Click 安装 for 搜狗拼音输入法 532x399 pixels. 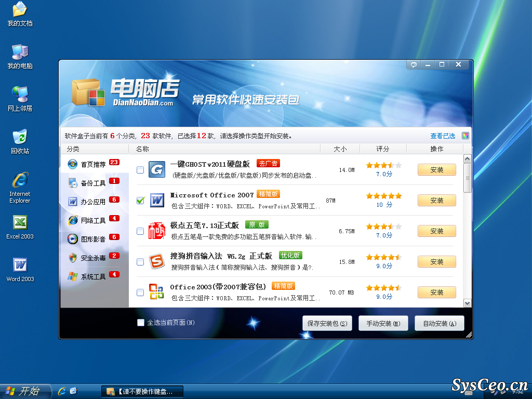[x=436, y=262]
